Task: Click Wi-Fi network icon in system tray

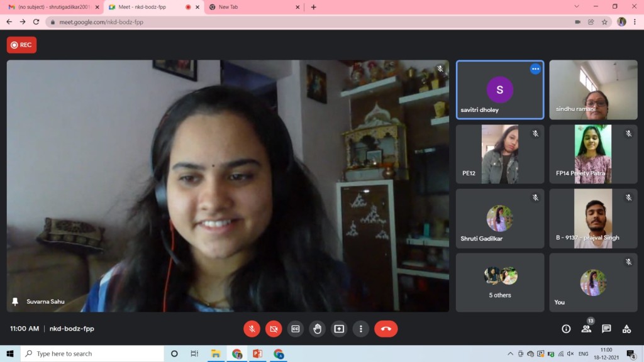Action: pos(560,354)
